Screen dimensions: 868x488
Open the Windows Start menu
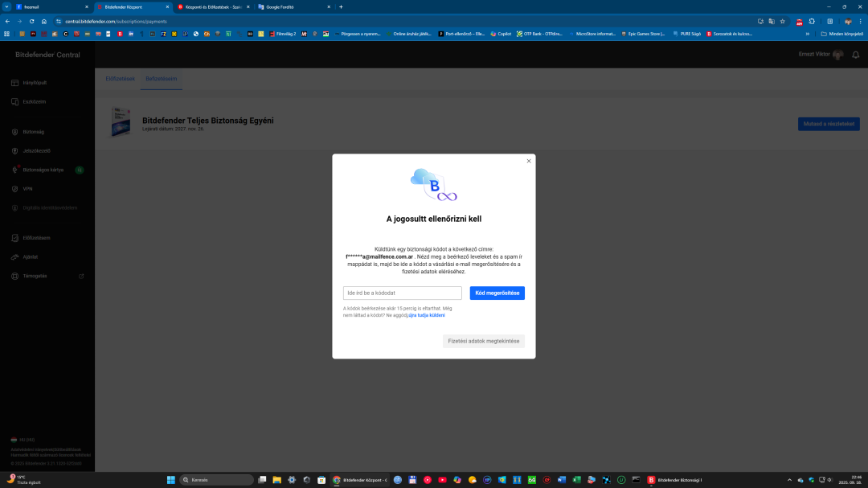(x=171, y=480)
